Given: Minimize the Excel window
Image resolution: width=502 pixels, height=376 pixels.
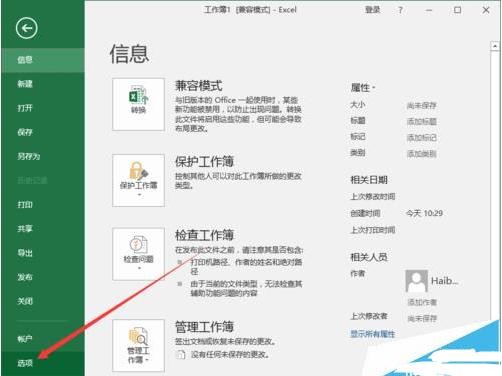Looking at the screenshot, I should [429, 10].
